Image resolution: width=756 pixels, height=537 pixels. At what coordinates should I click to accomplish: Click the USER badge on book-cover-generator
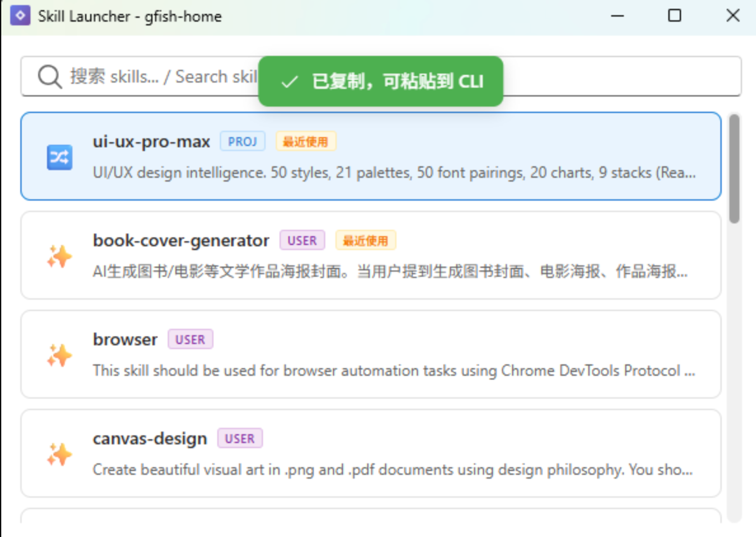pyautogui.click(x=302, y=241)
